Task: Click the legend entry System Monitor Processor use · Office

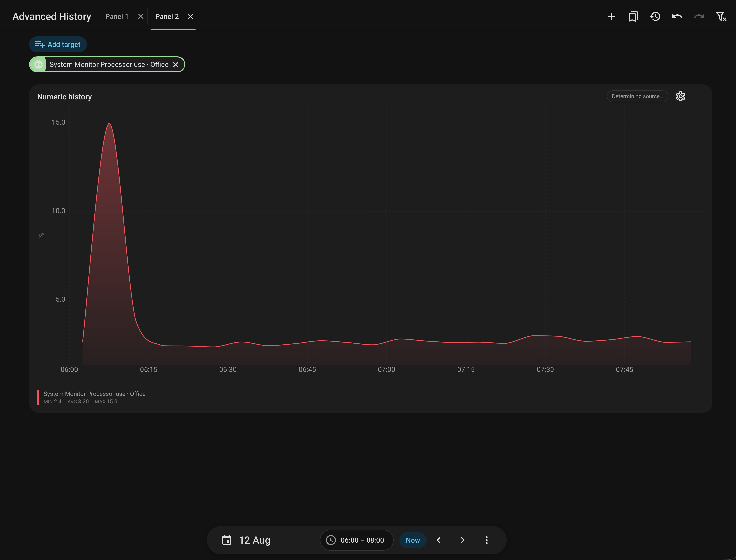Action: (94, 394)
